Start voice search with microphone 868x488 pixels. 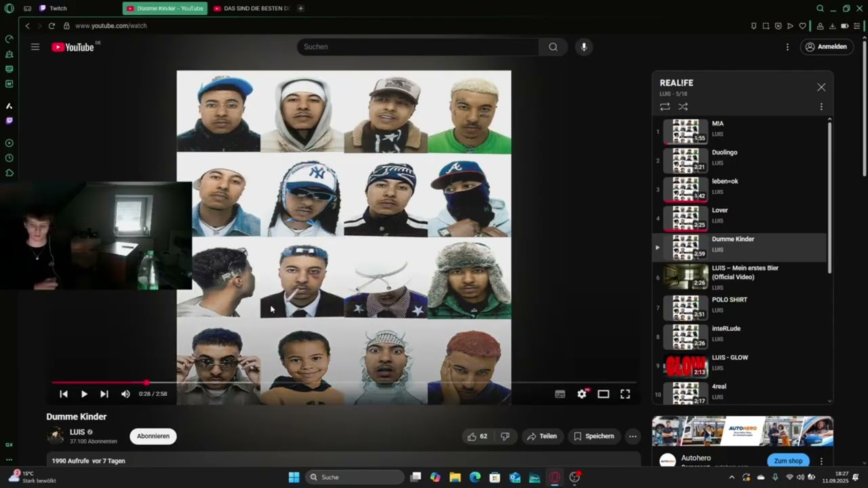pyautogui.click(x=584, y=47)
